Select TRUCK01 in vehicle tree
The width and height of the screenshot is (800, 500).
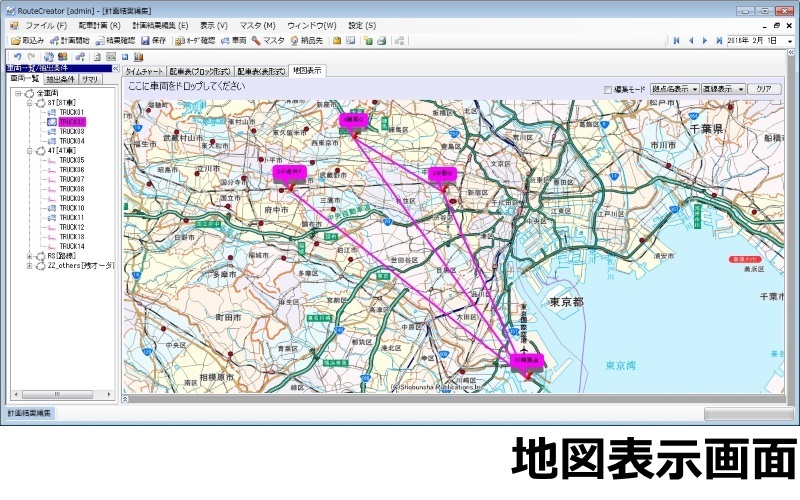(71, 112)
